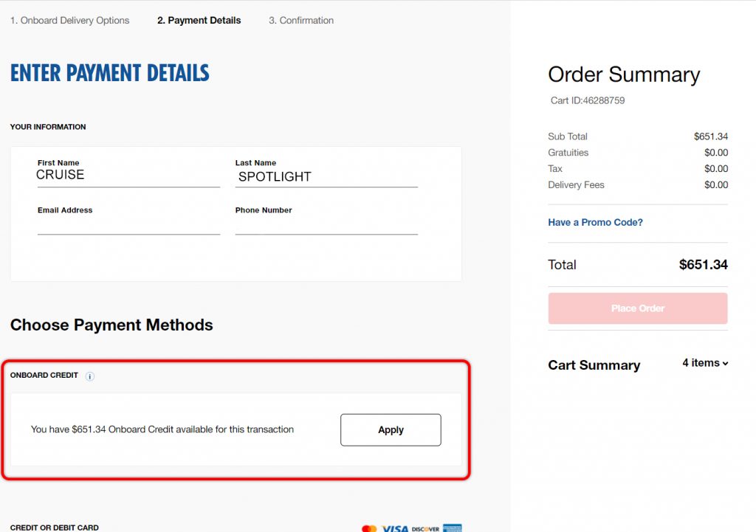
Task: Click the American Express card logo
Action: click(x=453, y=528)
